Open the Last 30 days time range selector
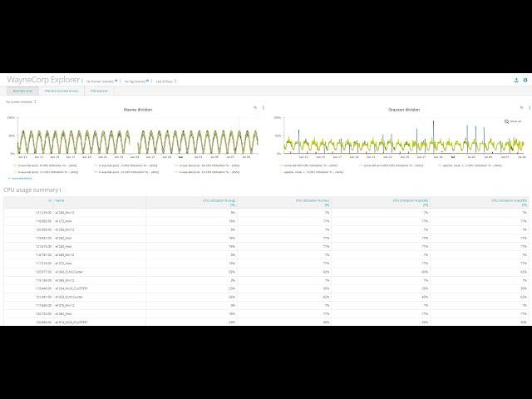Image resolution: width=532 pixels, height=399 pixels. pyautogui.click(x=166, y=81)
